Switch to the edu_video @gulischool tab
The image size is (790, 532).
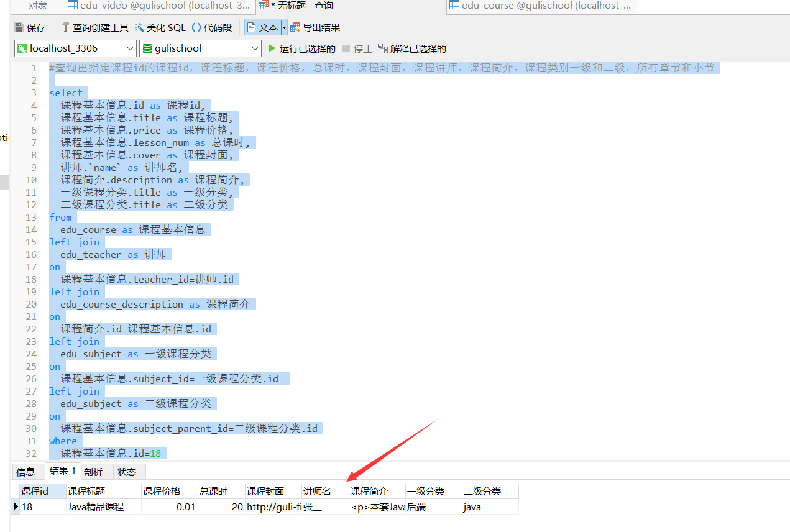click(x=160, y=6)
